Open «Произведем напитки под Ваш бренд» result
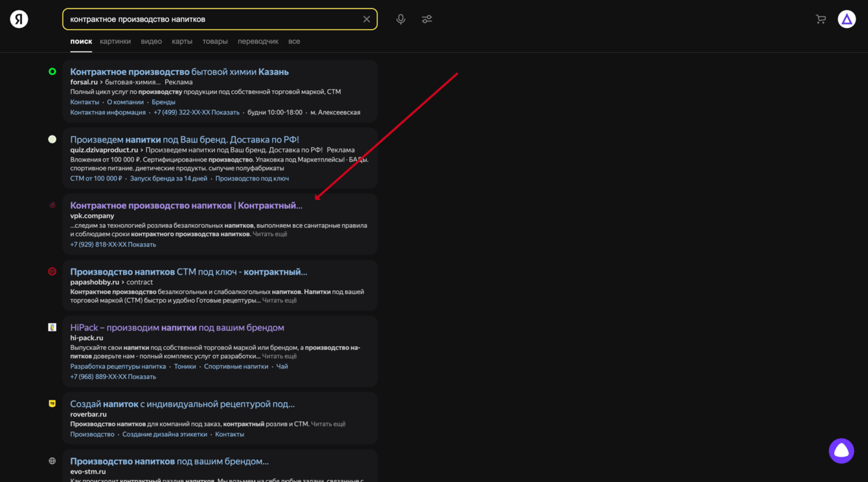The image size is (868, 482). [185, 139]
